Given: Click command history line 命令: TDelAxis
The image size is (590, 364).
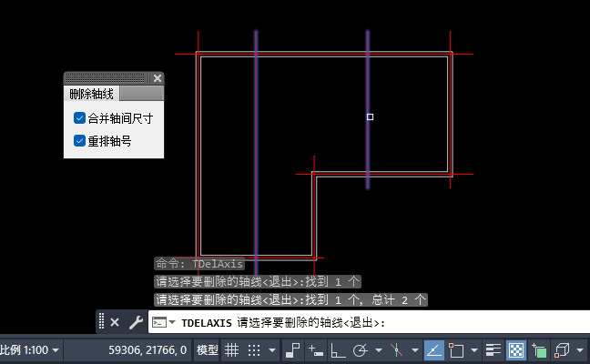Looking at the screenshot, I should (x=199, y=264).
